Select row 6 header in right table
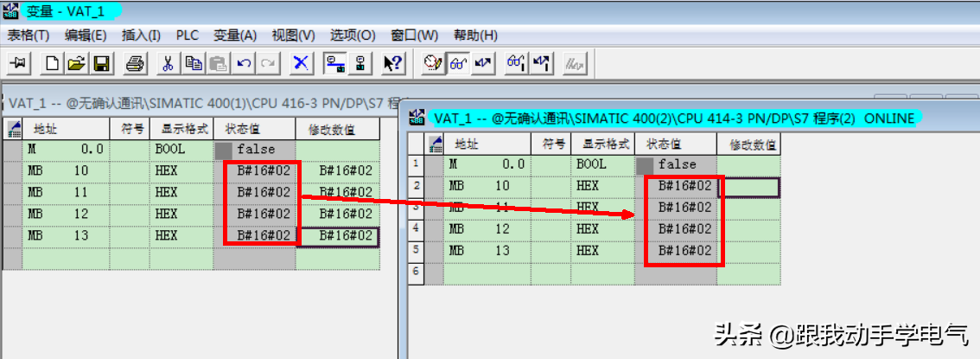The width and height of the screenshot is (980, 359). (416, 272)
